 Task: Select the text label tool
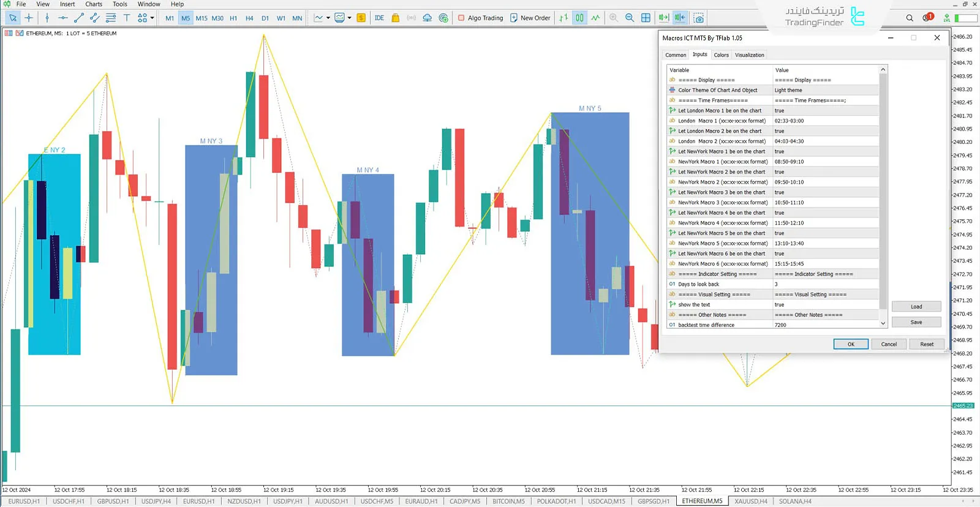tap(127, 18)
